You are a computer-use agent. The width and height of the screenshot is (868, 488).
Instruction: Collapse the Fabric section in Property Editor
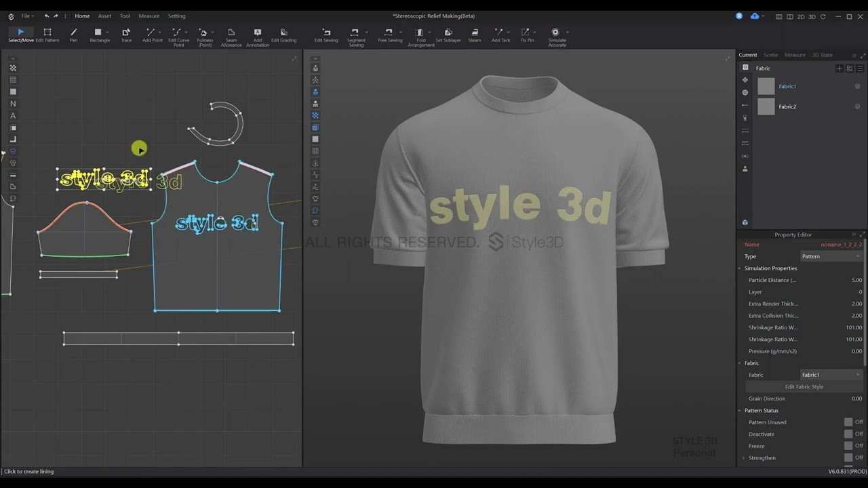point(740,363)
